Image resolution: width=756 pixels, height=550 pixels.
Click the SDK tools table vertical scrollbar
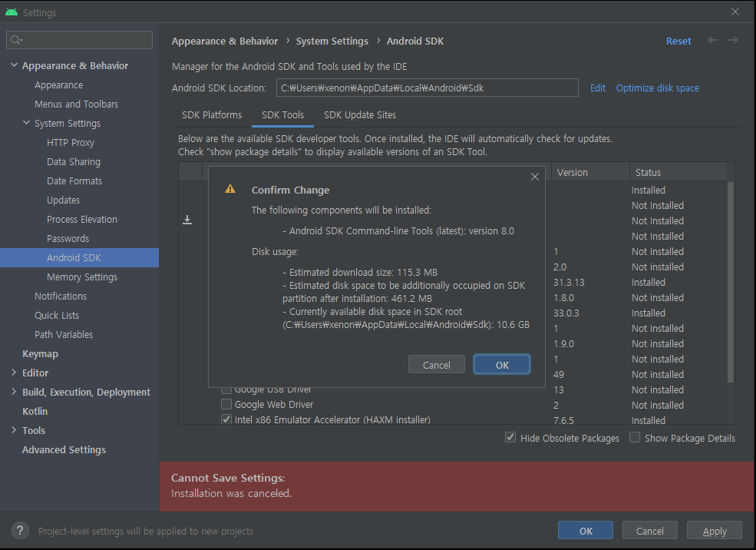click(x=730, y=282)
